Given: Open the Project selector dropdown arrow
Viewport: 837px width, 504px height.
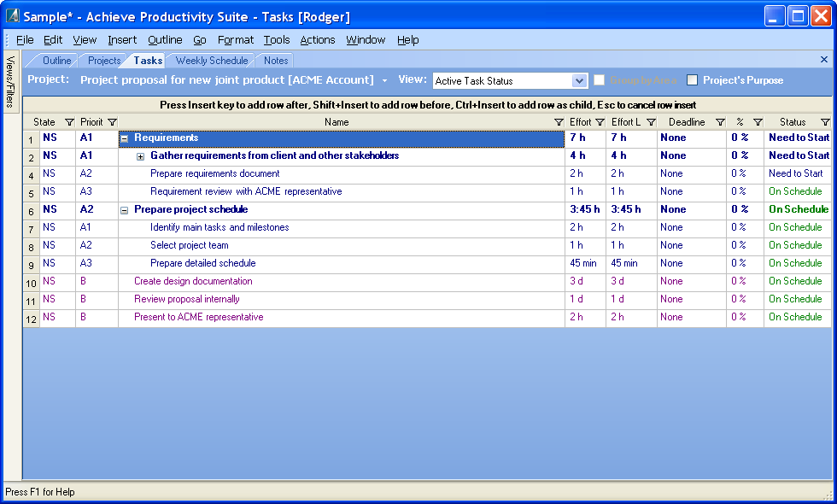Looking at the screenshot, I should pyautogui.click(x=384, y=81).
